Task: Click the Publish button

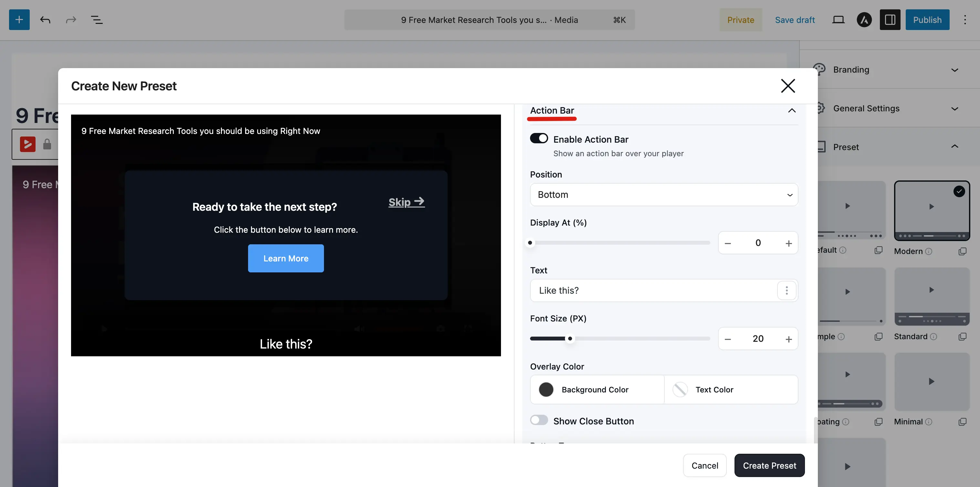Action: (927, 20)
